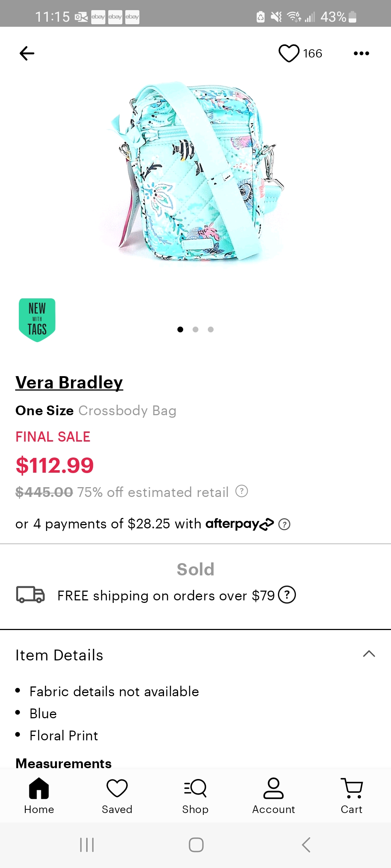Tap the heart to like this listing

coord(289,53)
